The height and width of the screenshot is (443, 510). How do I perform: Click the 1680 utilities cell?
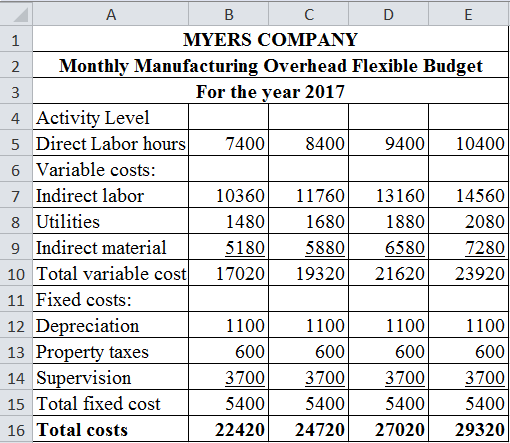pos(309,221)
